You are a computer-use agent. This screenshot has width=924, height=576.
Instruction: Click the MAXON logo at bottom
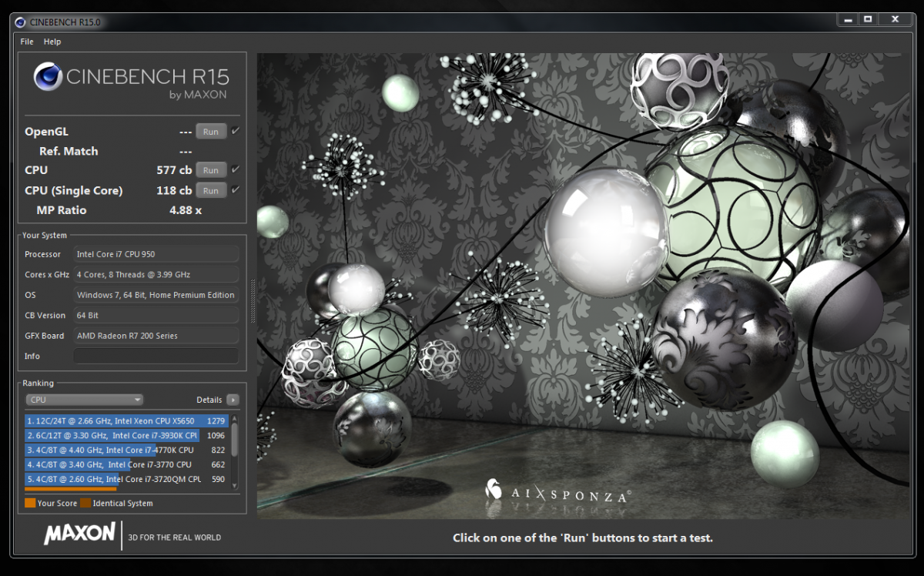pyautogui.click(x=80, y=534)
